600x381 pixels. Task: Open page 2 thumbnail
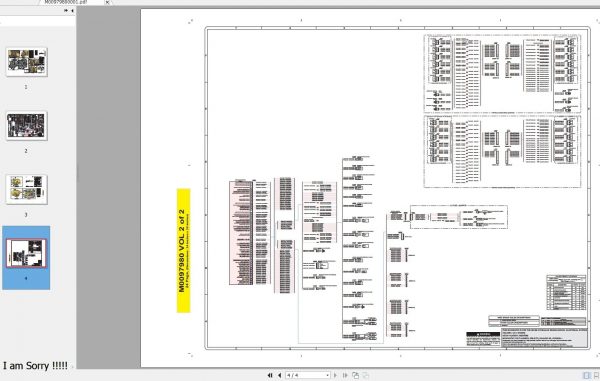pos(26,125)
